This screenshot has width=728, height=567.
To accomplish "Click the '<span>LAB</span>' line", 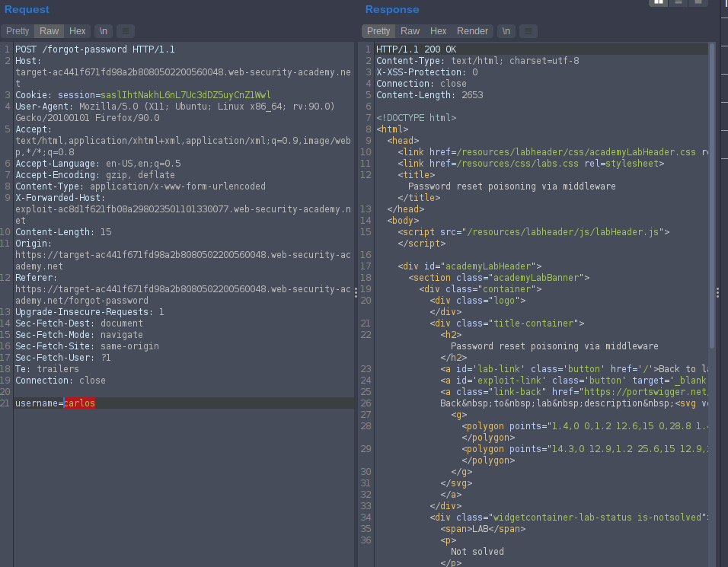I will pos(483,529).
